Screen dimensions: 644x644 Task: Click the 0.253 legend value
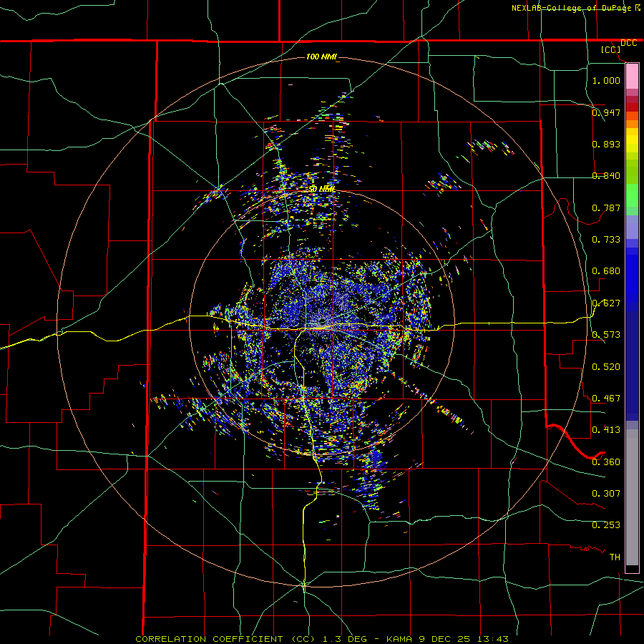tap(606, 525)
